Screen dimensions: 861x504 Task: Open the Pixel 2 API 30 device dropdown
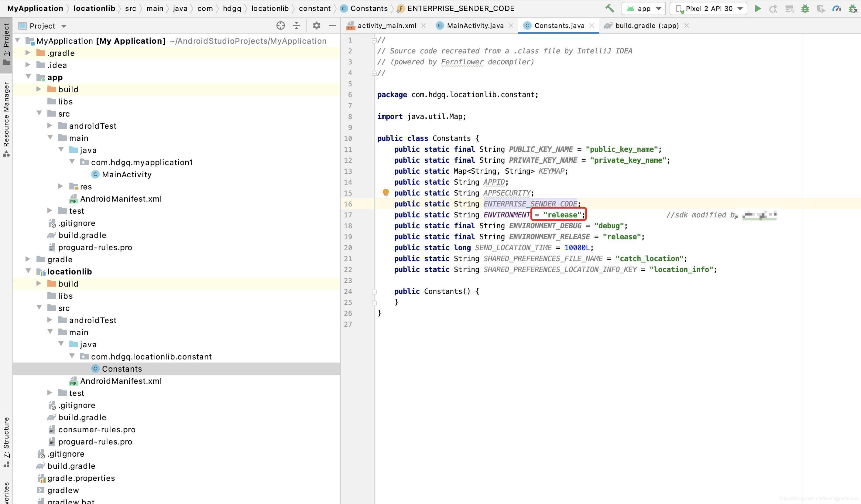coord(708,9)
